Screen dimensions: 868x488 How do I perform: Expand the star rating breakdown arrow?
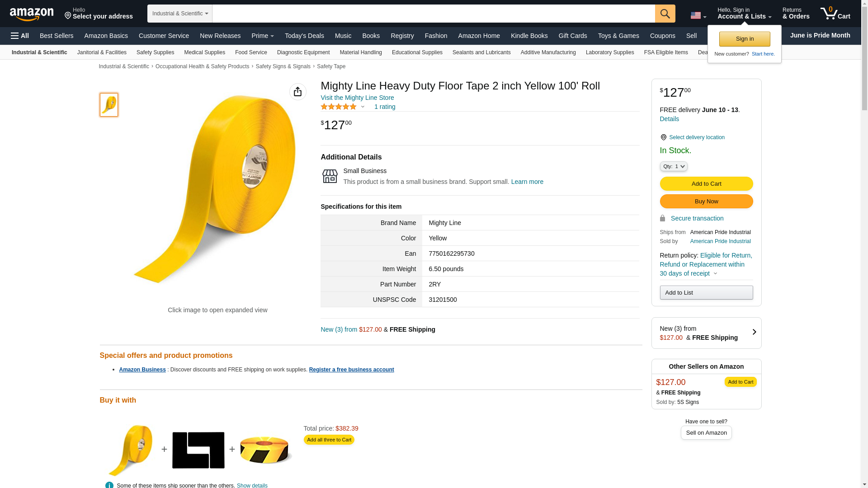click(x=363, y=107)
